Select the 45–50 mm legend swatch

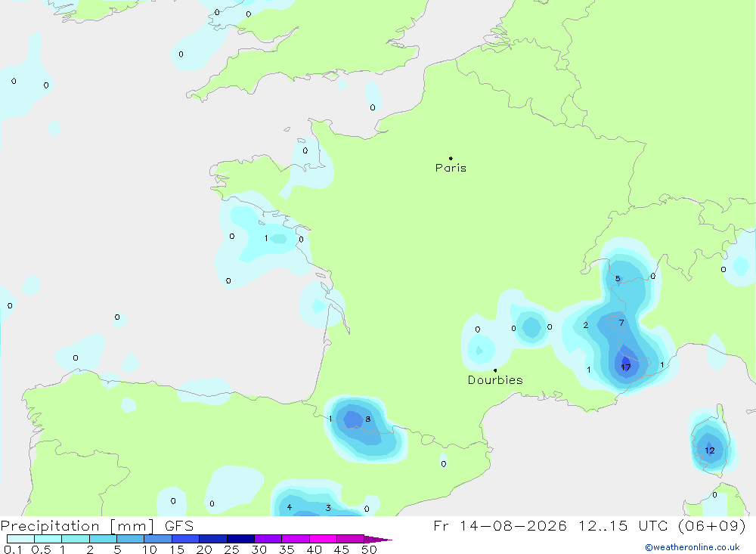pyautogui.click(x=351, y=539)
